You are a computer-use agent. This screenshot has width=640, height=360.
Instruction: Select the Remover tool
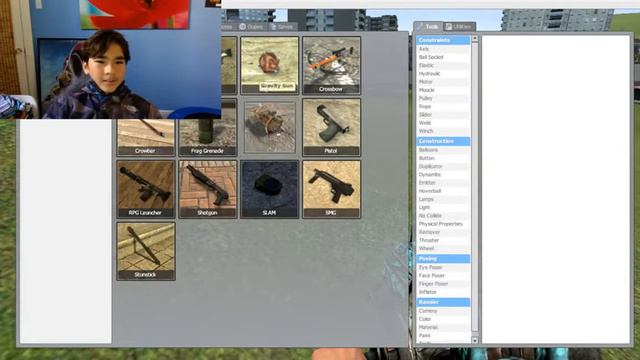pos(443,232)
